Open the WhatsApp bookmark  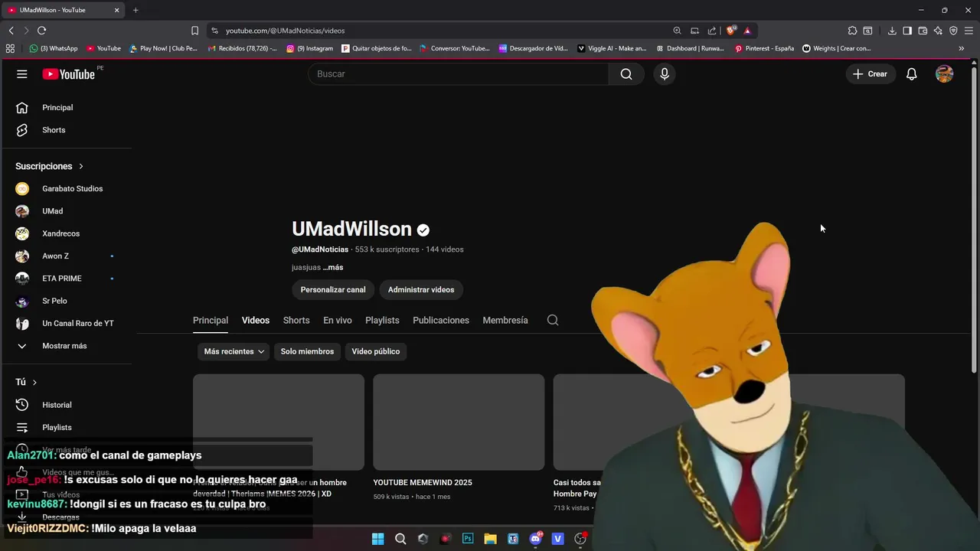(x=54, y=48)
